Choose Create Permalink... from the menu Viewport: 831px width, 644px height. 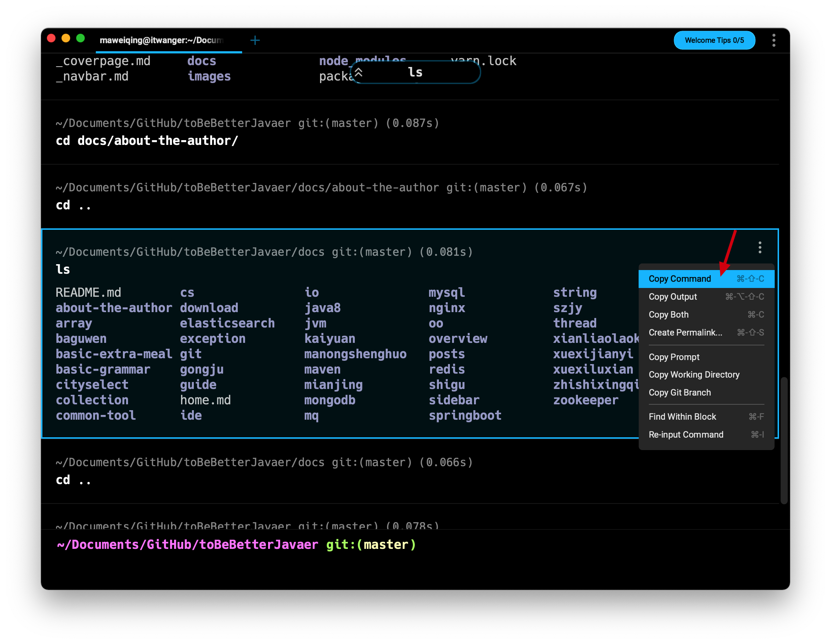click(x=685, y=332)
